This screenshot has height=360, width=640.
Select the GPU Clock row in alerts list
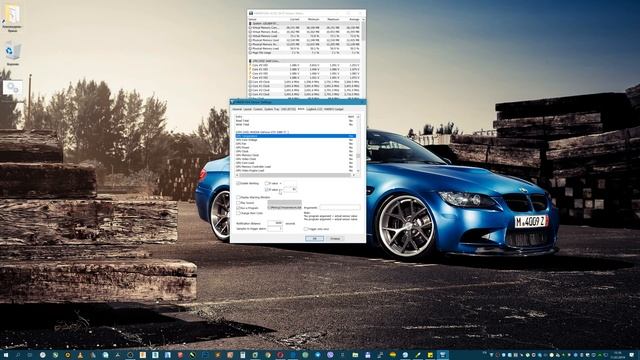tap(295, 151)
